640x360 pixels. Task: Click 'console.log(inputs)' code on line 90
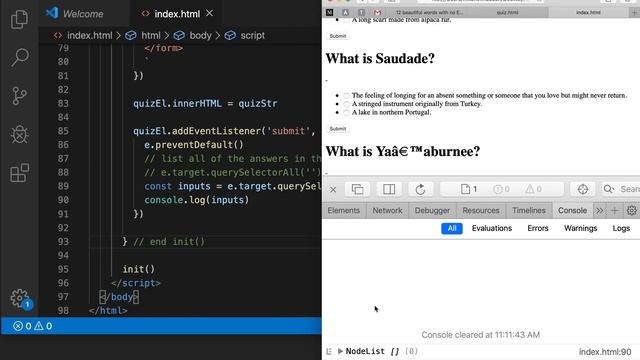[x=196, y=200]
